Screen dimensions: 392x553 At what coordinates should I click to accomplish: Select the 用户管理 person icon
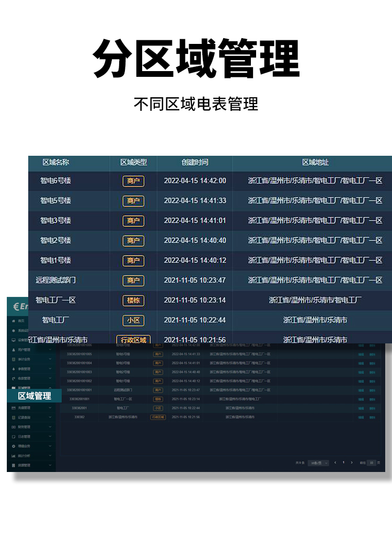(x=14, y=349)
